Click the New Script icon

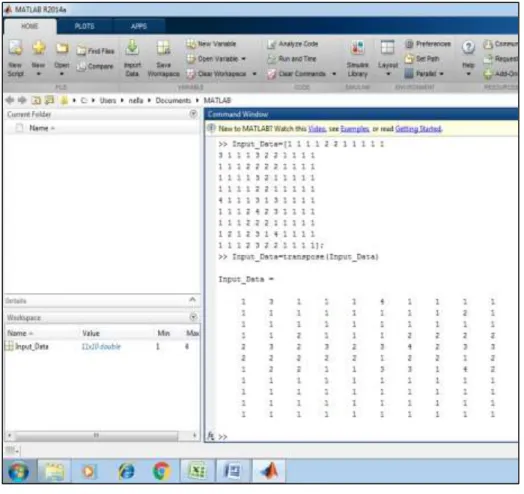point(15,48)
